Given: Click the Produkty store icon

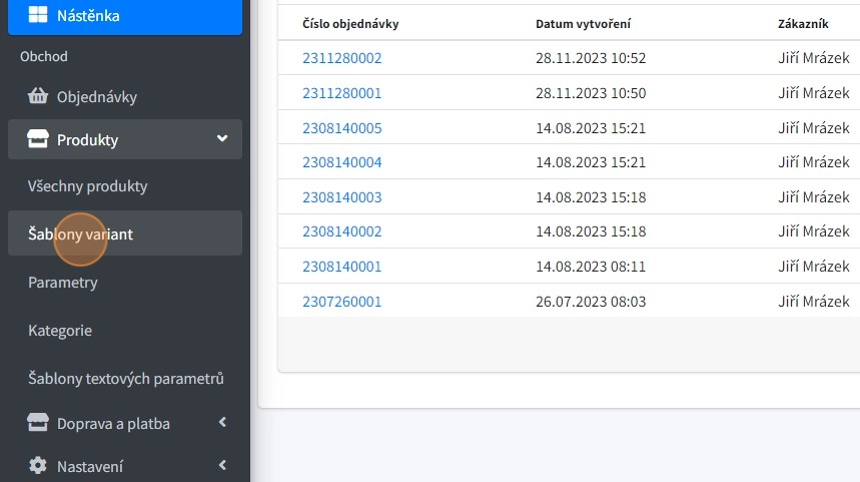Looking at the screenshot, I should coord(38,140).
